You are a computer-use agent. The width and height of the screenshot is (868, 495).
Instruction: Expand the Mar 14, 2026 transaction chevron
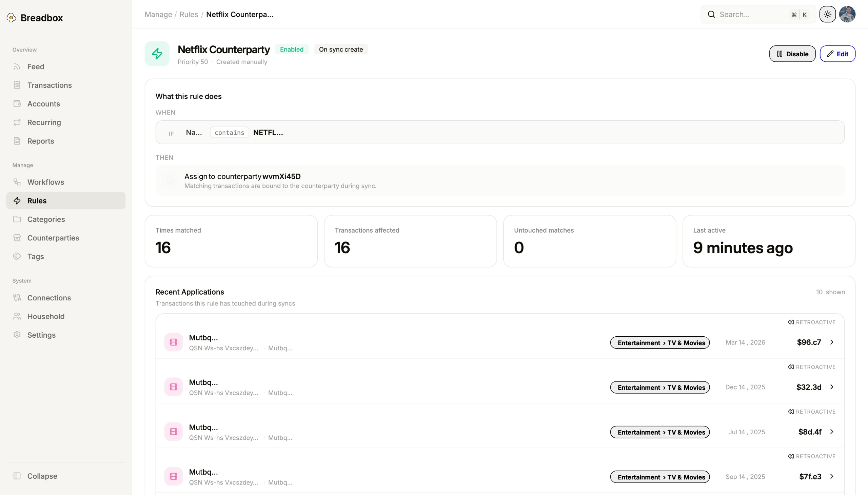click(x=832, y=342)
